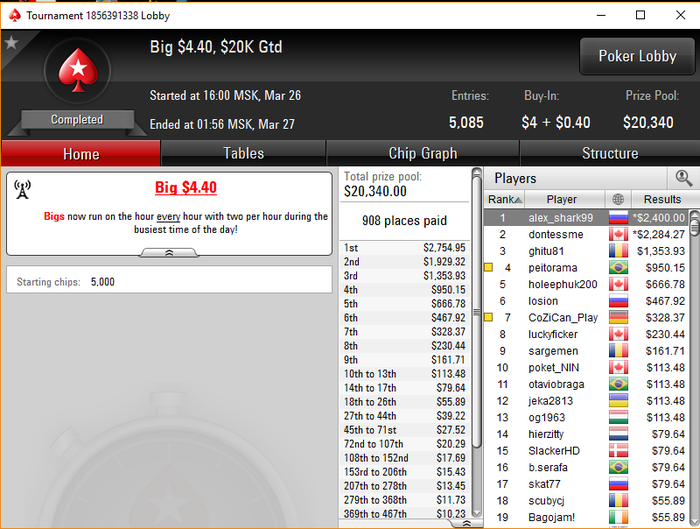Select player dontessme in the list
Screen dimensions: 700x529
pyautogui.click(x=587, y=234)
